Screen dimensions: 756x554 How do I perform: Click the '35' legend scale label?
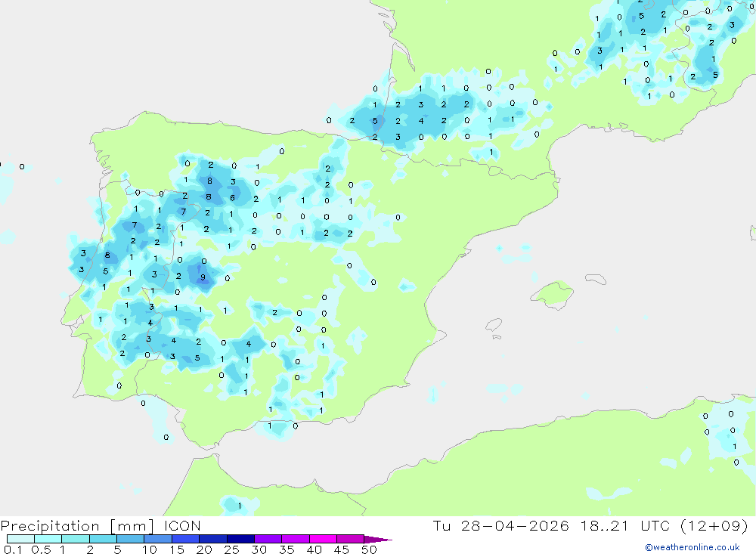click(287, 549)
